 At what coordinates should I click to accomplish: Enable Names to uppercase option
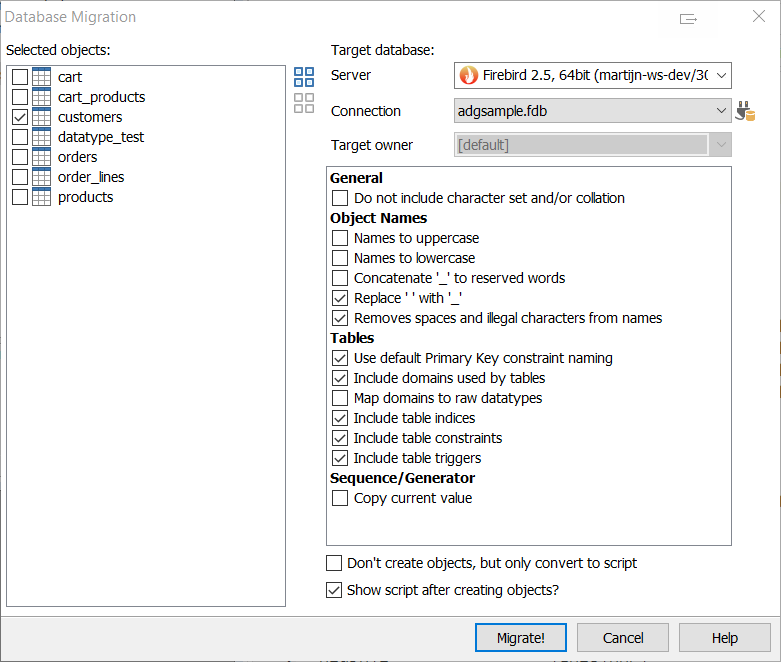tap(340, 238)
